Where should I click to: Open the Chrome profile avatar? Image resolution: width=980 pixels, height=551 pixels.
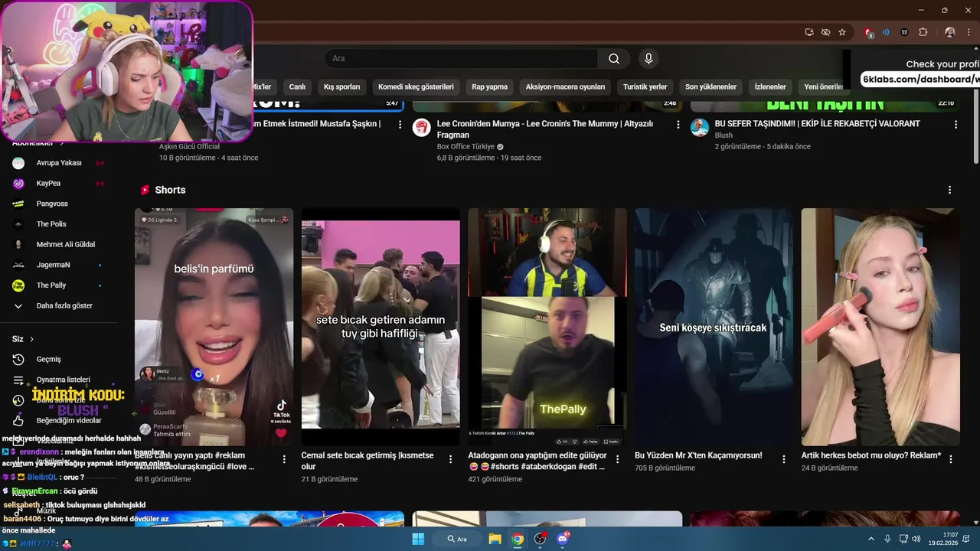tap(950, 32)
